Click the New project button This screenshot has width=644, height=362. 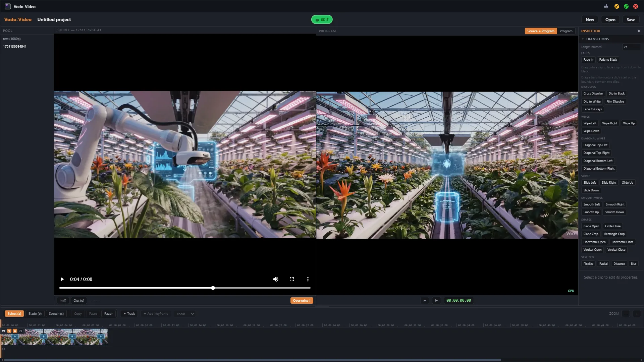coord(590,20)
